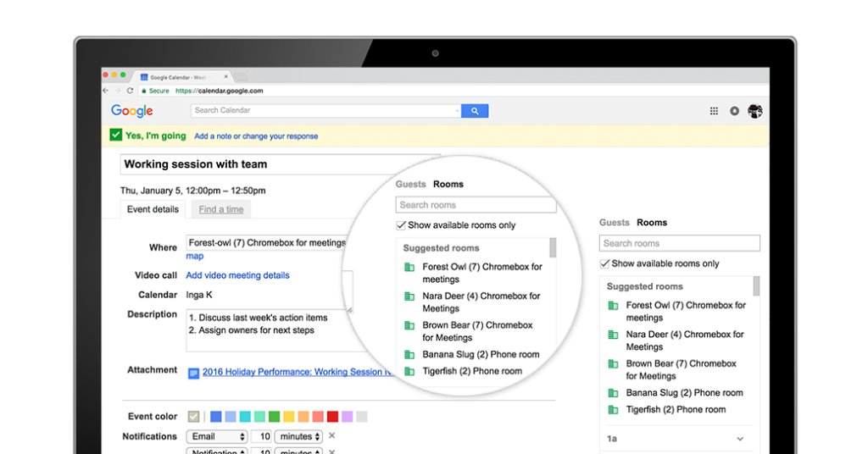The height and width of the screenshot is (454, 868).
Task: Pick the lavender-blue event color
Action: [231, 417]
